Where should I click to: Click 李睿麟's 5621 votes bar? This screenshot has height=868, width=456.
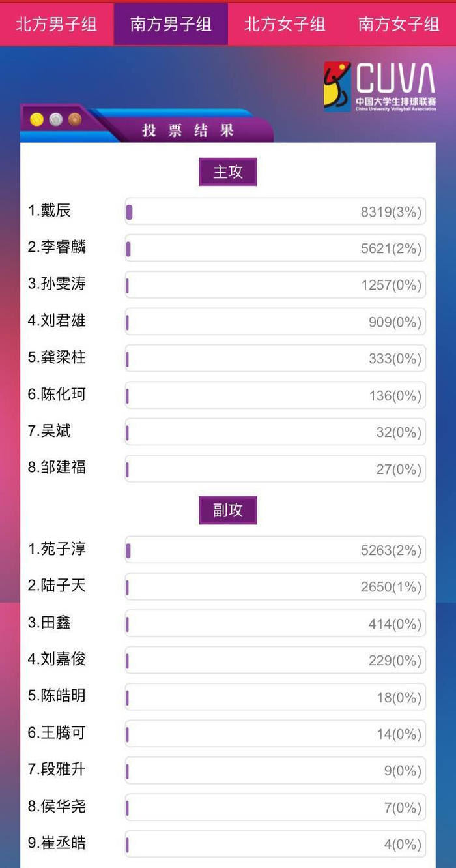click(275, 248)
